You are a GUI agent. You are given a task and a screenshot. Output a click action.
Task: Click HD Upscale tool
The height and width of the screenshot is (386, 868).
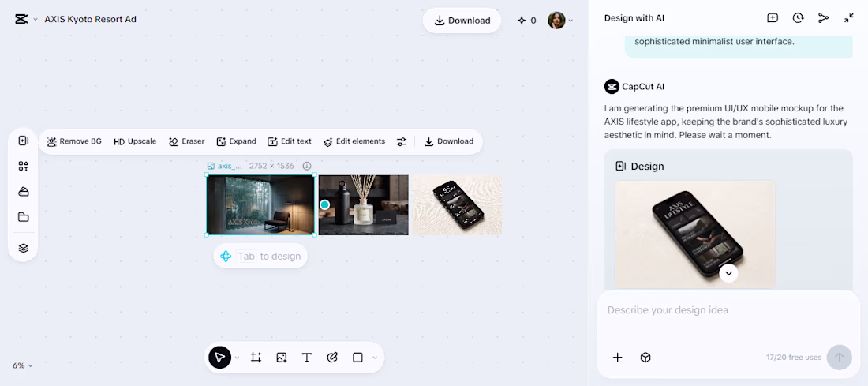coord(135,141)
